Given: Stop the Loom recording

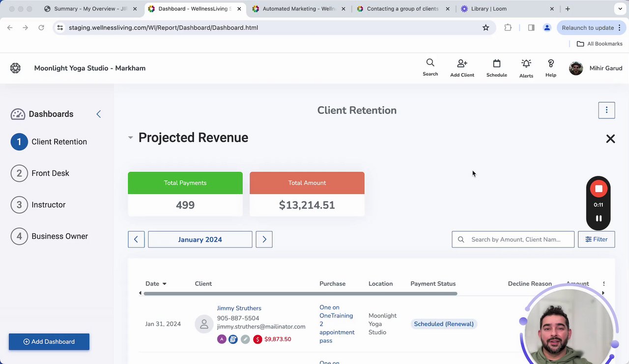Looking at the screenshot, I should pos(599,189).
